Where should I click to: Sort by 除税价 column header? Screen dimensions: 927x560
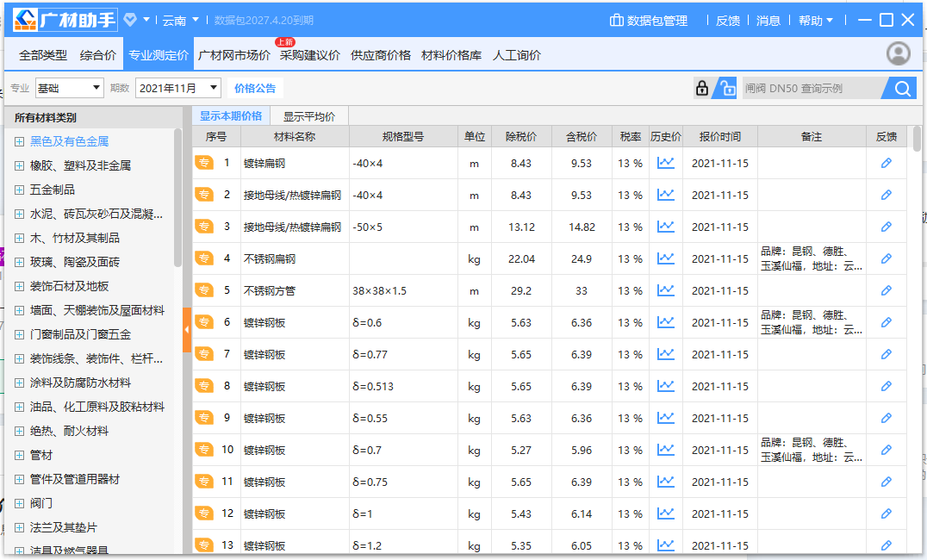521,137
